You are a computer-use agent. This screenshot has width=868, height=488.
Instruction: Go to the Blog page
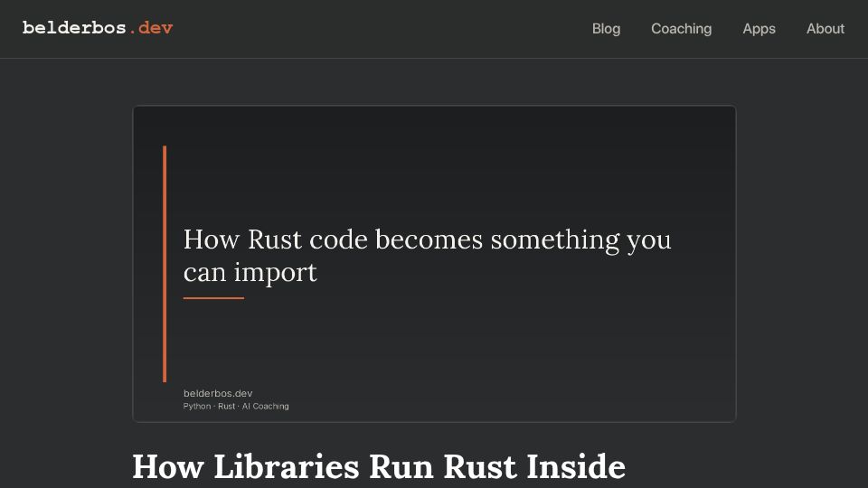606,29
